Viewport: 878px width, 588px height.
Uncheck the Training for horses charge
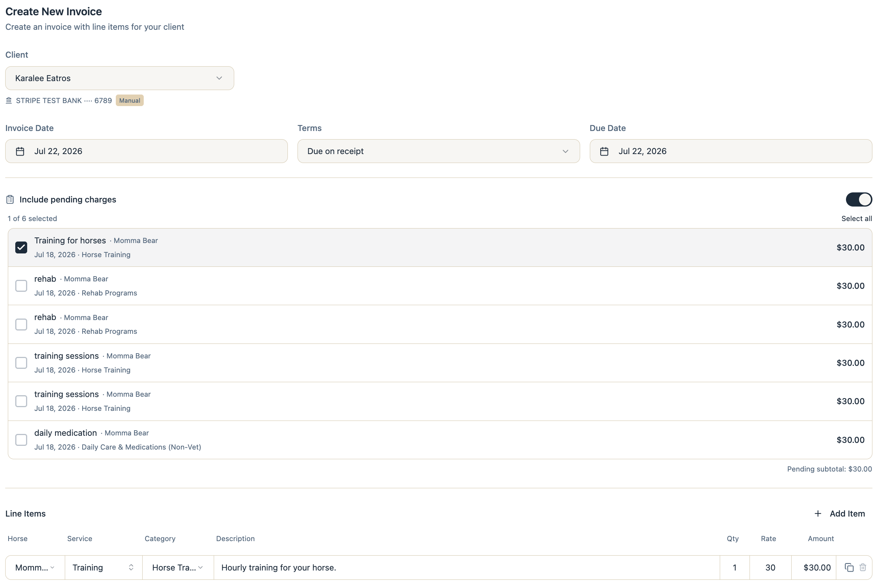(21, 247)
